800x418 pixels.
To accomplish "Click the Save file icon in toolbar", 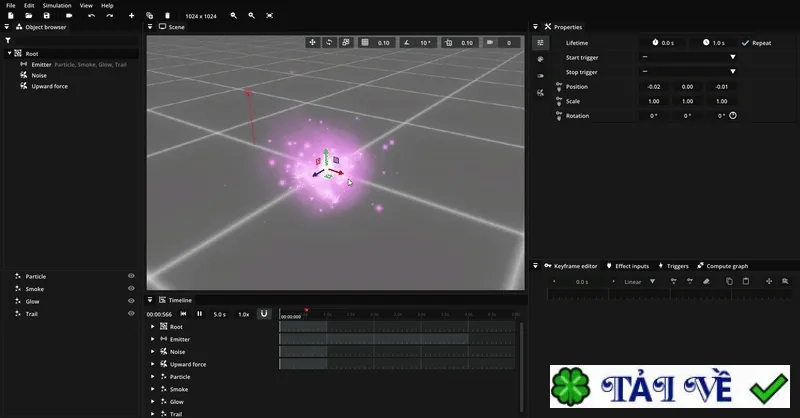I will [x=46, y=16].
